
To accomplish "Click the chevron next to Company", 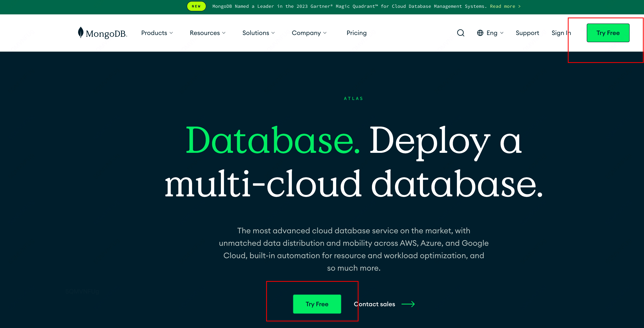I will pyautogui.click(x=325, y=33).
